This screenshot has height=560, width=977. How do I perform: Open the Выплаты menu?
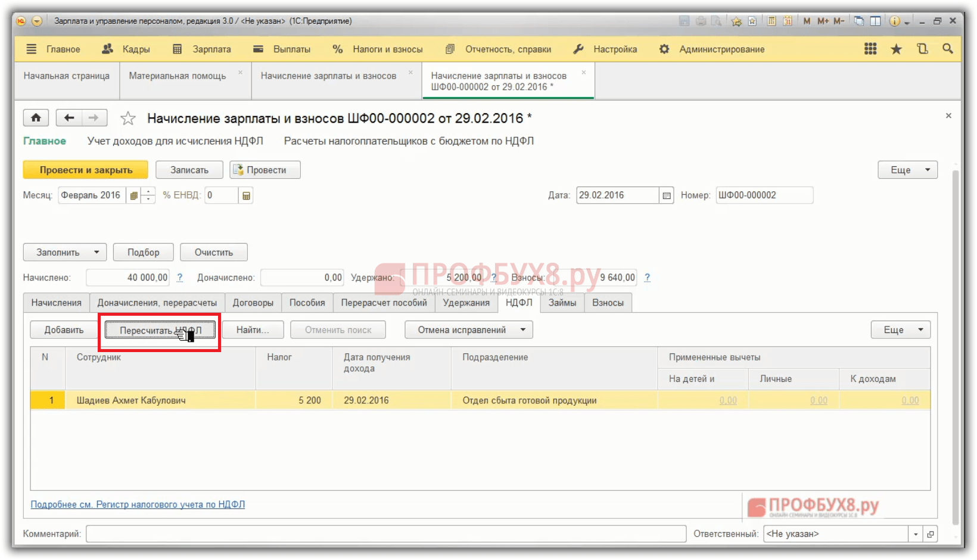click(281, 49)
